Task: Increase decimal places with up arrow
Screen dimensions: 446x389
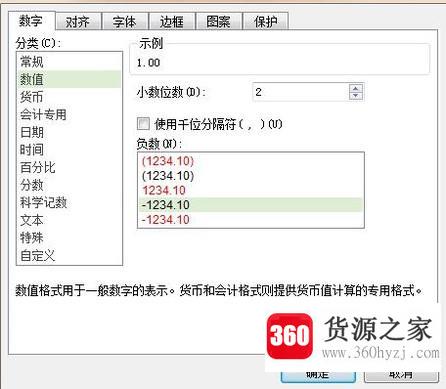Action: 356,88
